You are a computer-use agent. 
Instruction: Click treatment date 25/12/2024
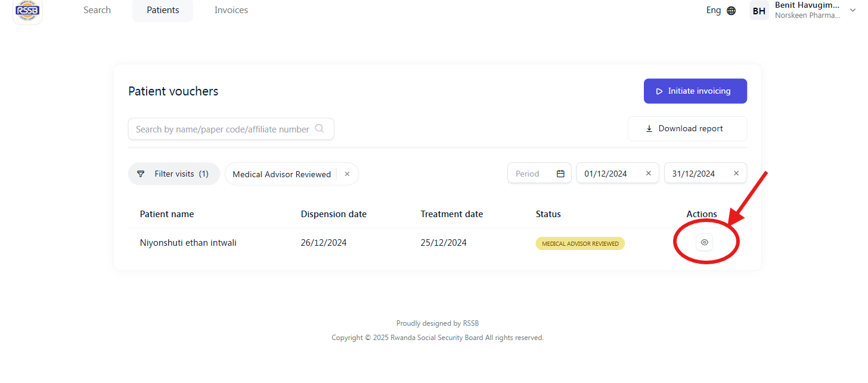pyautogui.click(x=444, y=243)
